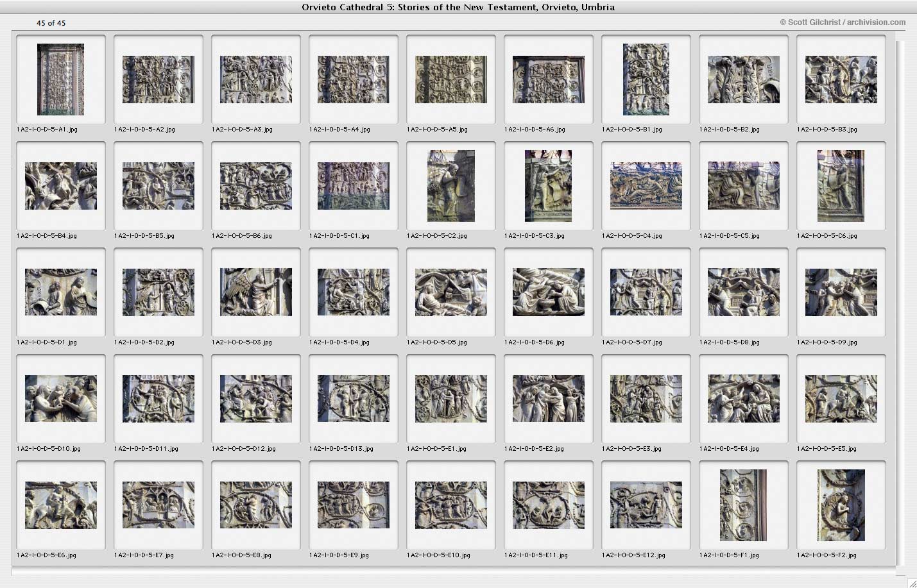Open image 1A2-I-O-D-5-C5.jpg

744,186
